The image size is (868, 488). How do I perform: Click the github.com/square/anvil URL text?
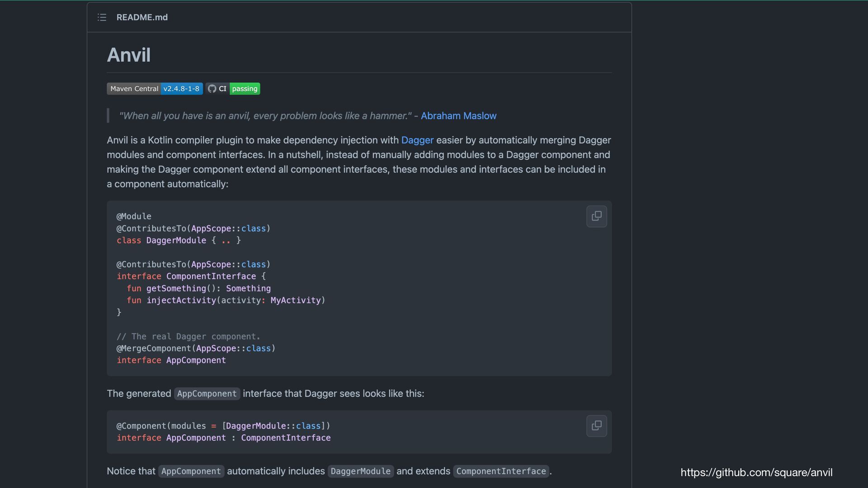point(756,472)
